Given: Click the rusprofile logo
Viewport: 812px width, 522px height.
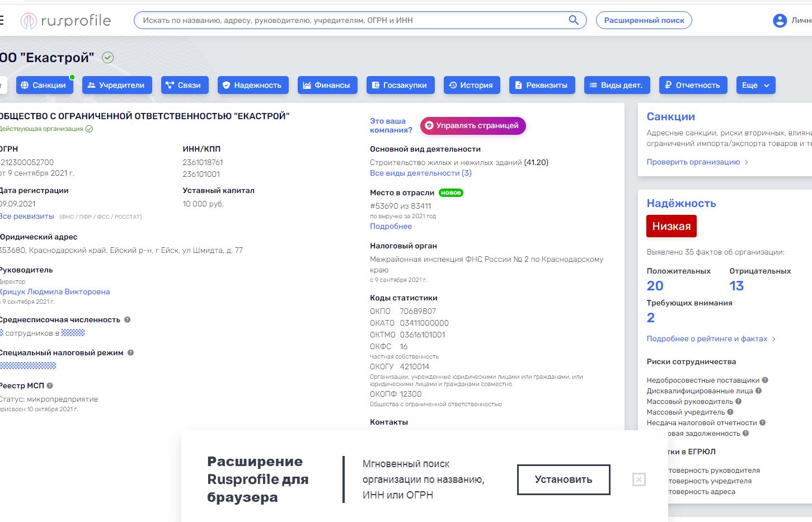Looking at the screenshot, I should click(65, 21).
